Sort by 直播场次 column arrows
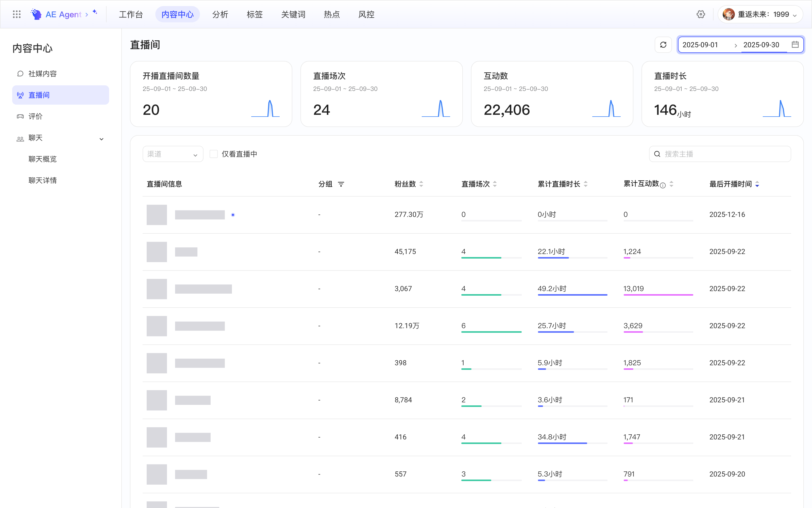Screen dimensions: 812x508 tap(495, 184)
